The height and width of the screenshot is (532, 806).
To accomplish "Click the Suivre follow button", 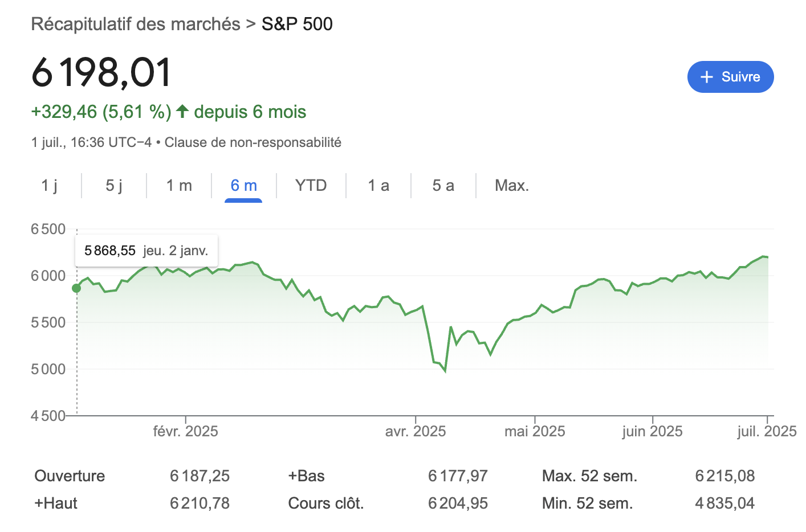I will click(730, 77).
